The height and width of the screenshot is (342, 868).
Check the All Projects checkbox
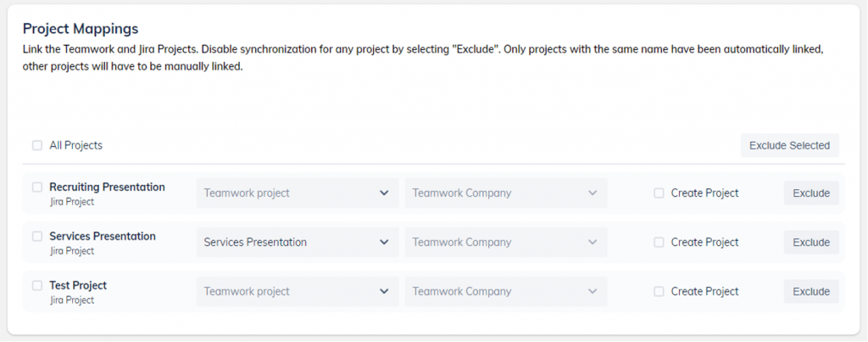37,145
